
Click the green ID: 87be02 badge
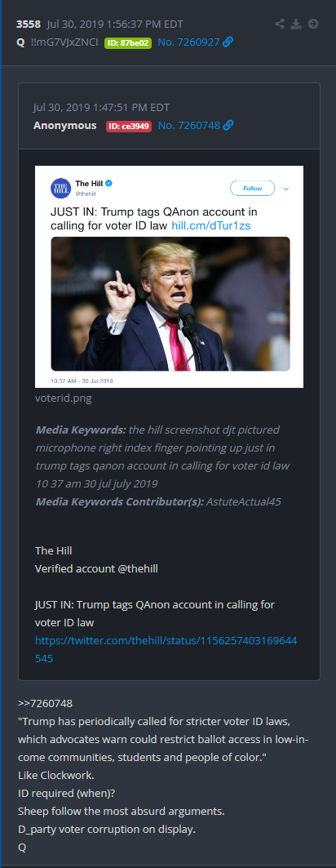point(128,42)
